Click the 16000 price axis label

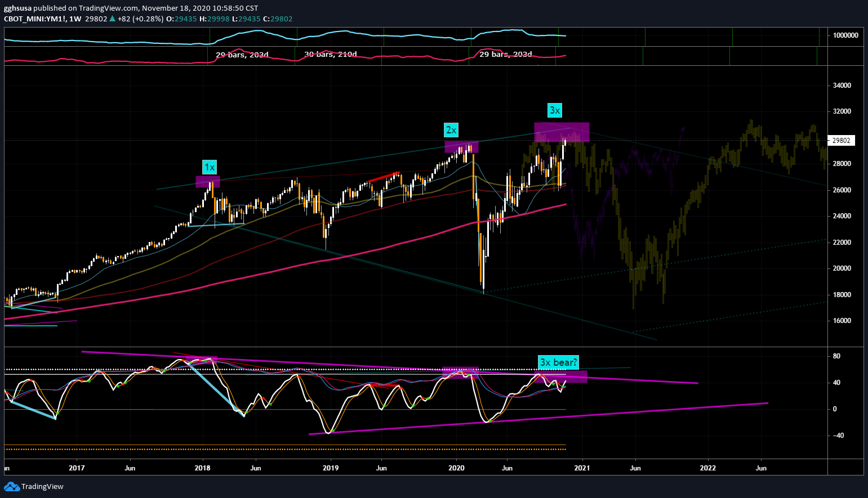click(842, 321)
